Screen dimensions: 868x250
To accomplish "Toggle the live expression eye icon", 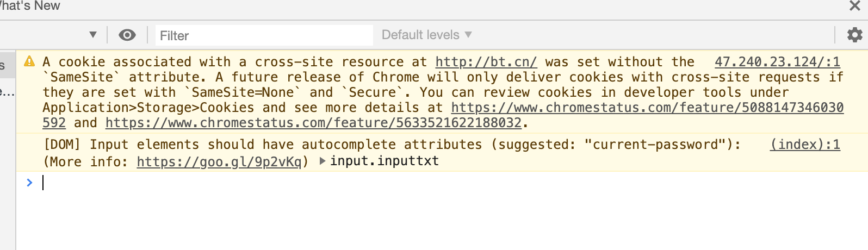I will (127, 35).
